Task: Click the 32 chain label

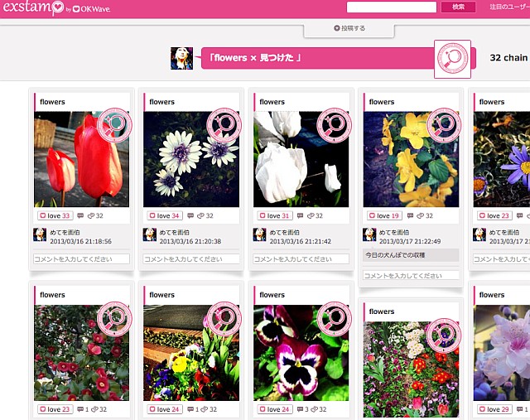Action: 508,58
